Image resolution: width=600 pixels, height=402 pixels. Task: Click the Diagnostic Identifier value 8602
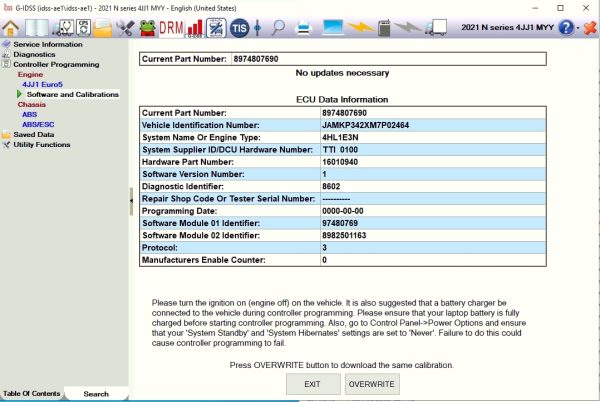[x=331, y=186]
